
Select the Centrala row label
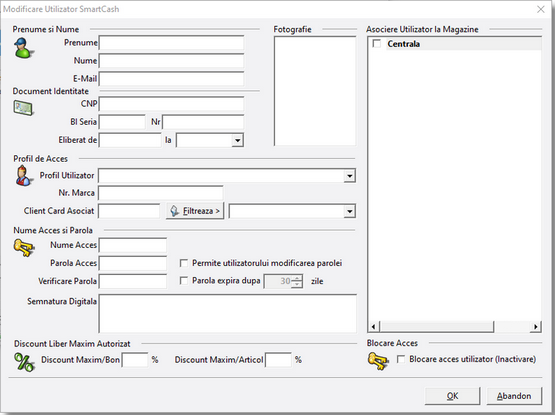(404, 44)
